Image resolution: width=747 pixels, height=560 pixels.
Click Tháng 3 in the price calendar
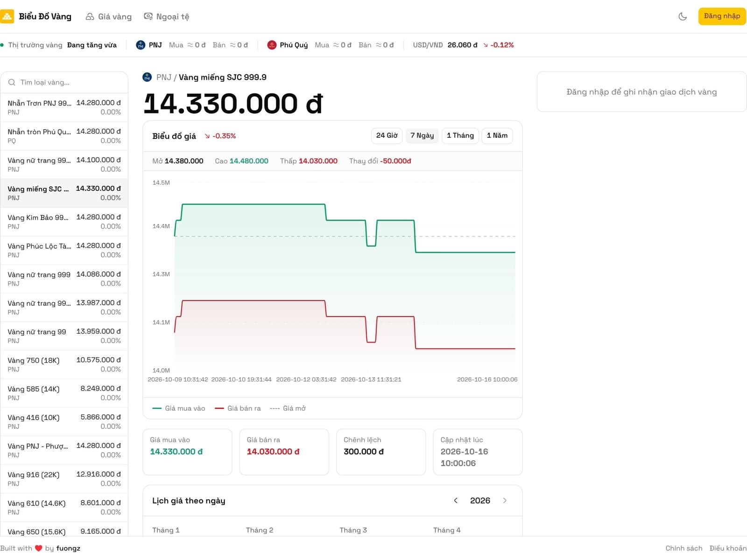click(353, 530)
